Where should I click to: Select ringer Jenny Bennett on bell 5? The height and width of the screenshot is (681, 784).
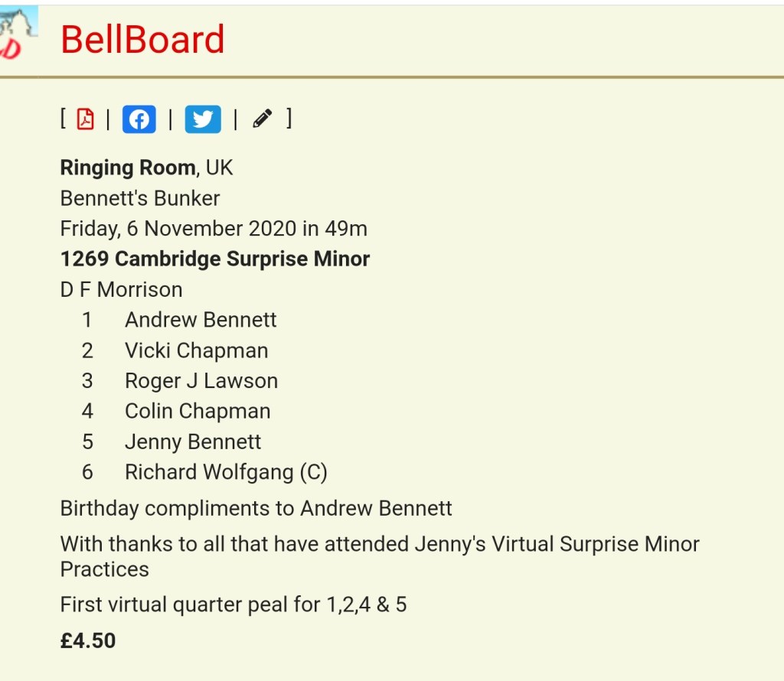pos(193,442)
